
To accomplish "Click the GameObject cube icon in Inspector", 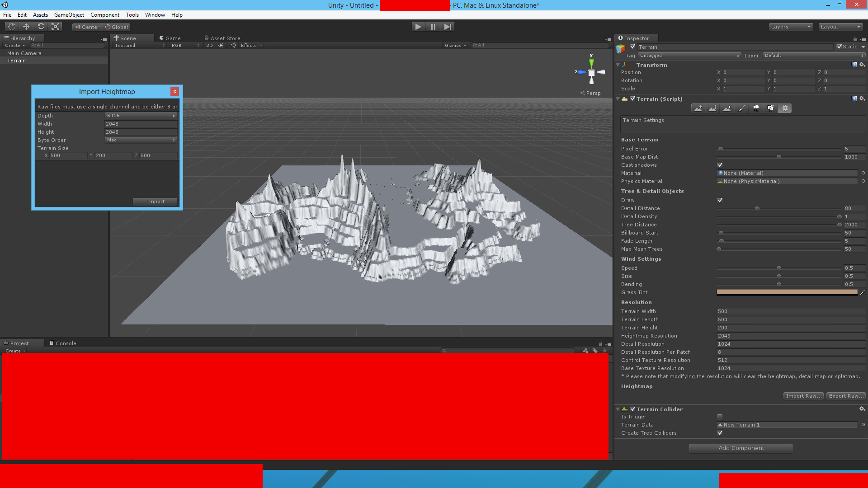I will [621, 48].
